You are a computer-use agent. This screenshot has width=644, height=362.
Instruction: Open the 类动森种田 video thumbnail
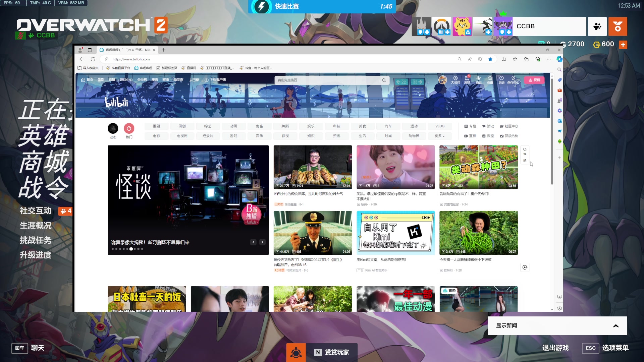tap(478, 167)
